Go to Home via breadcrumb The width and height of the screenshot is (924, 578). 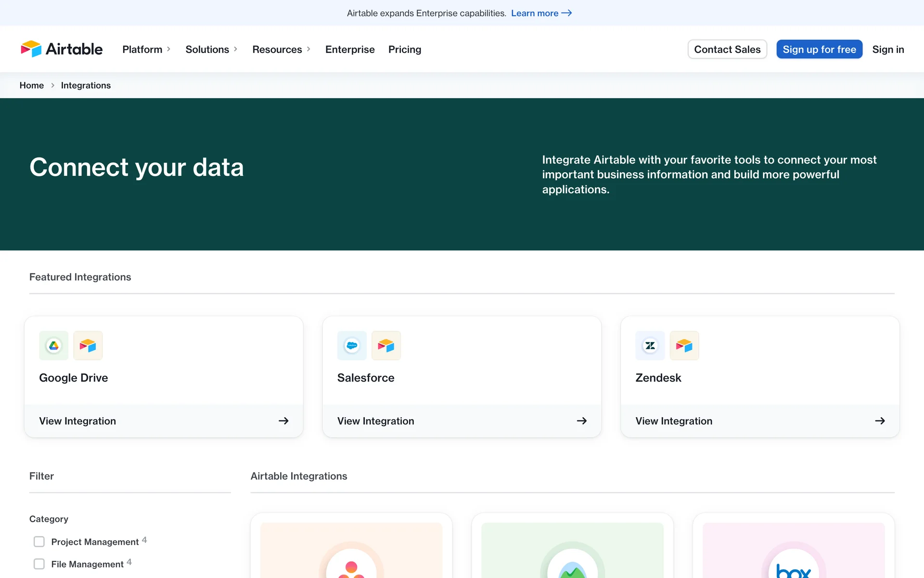click(32, 85)
